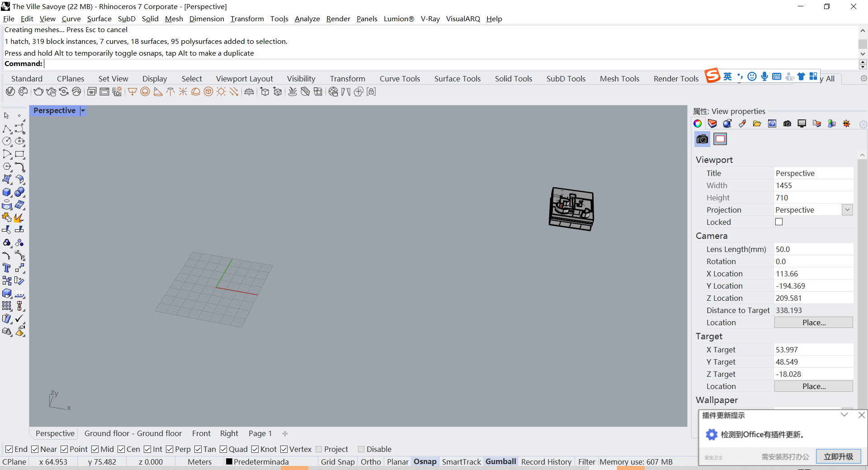Show the viewport camera properties page
Viewport: 868px width, 470px height.
point(702,139)
